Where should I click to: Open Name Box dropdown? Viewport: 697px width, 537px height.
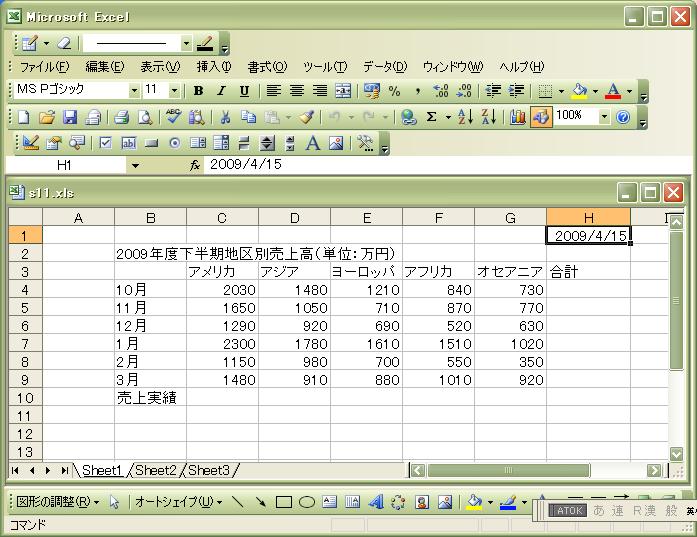click(135, 166)
